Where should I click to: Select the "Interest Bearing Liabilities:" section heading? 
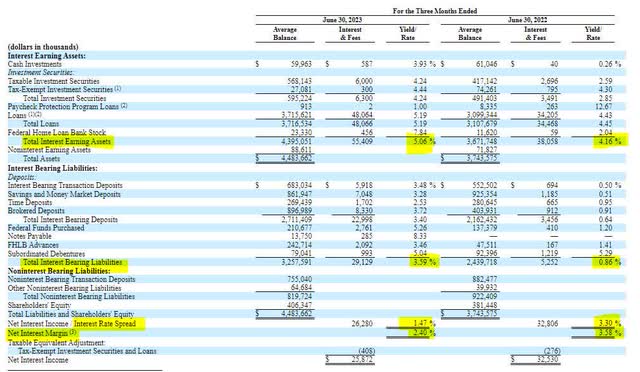point(52,168)
